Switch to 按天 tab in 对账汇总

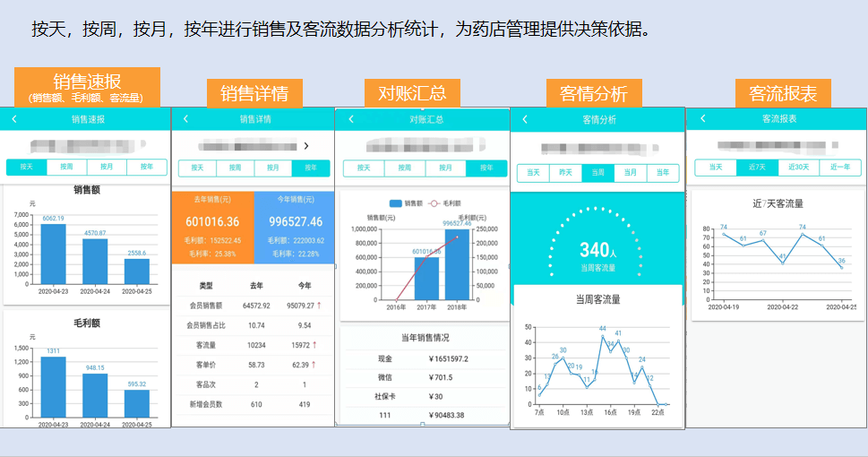(x=363, y=168)
